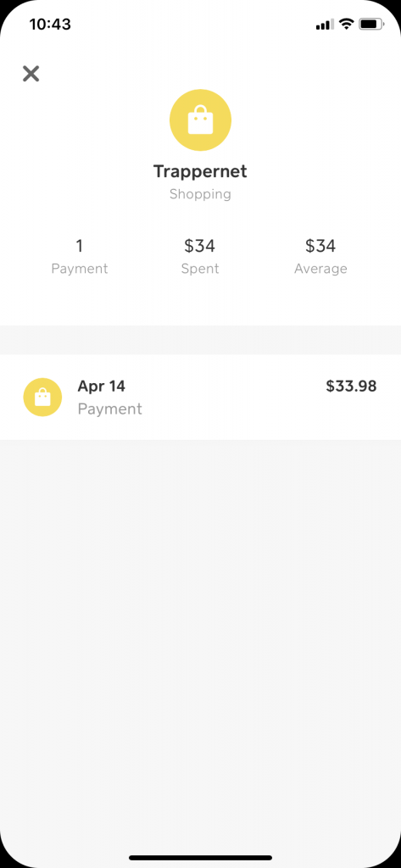Tap the cellular signal bars icon
401x868 pixels.
tap(325, 25)
